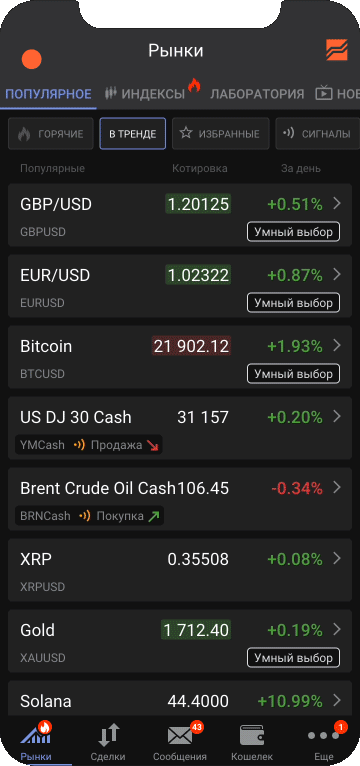Tap the orange striped logo icon

pyautogui.click(x=337, y=50)
